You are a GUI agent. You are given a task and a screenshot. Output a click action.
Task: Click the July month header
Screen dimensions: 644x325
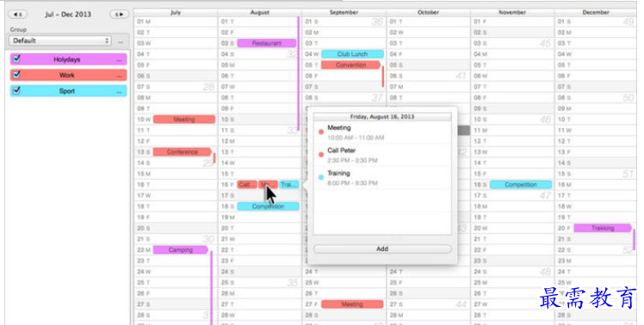[176, 12]
